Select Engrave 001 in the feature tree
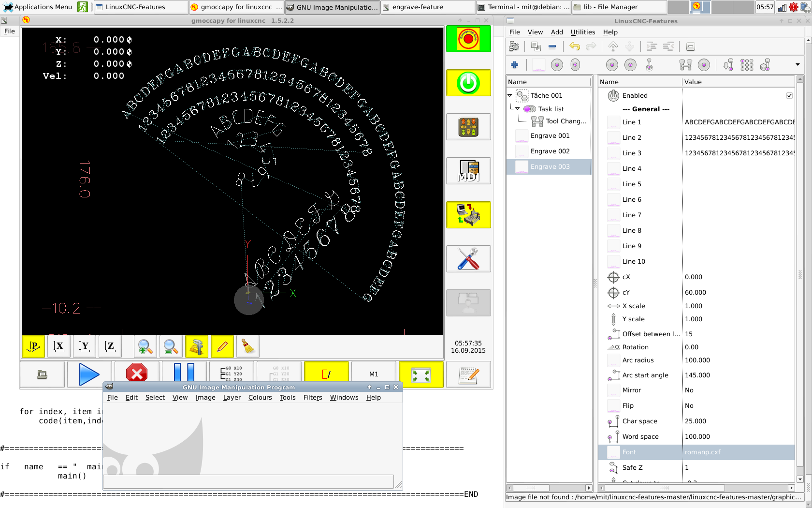812x508 pixels. coord(550,136)
